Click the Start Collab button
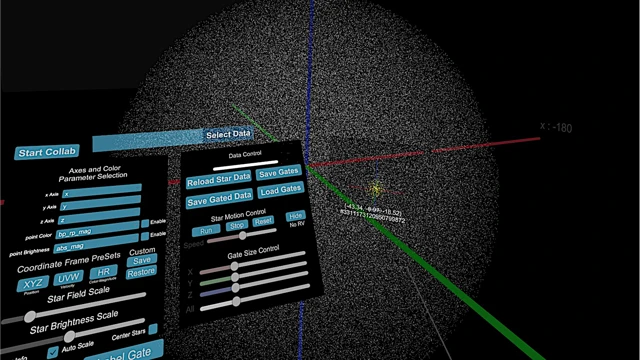640x360 pixels. tap(47, 152)
